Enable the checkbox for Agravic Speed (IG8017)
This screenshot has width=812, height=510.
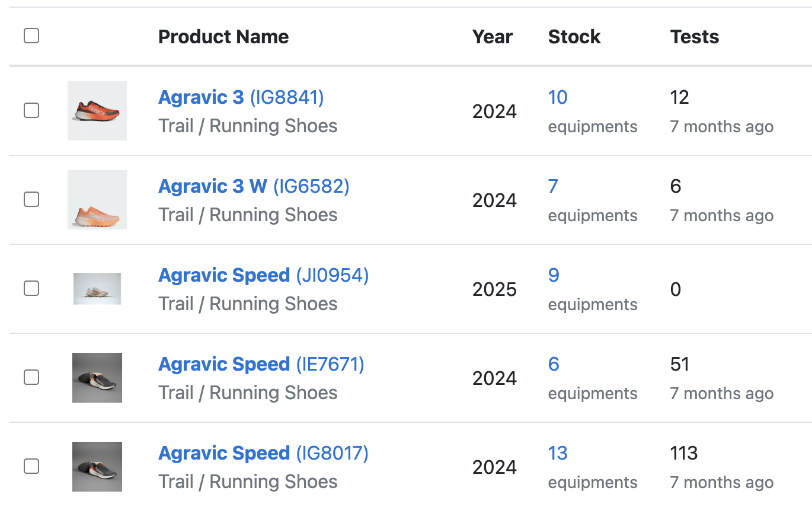[x=31, y=467]
